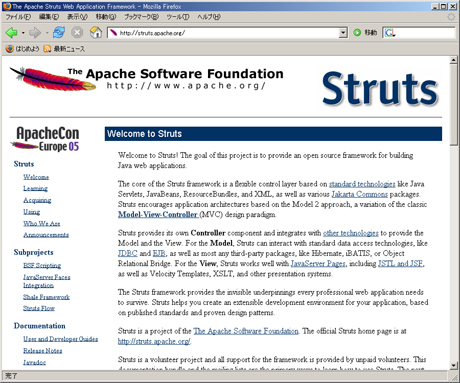Open the Shale Framework link

click(x=46, y=297)
